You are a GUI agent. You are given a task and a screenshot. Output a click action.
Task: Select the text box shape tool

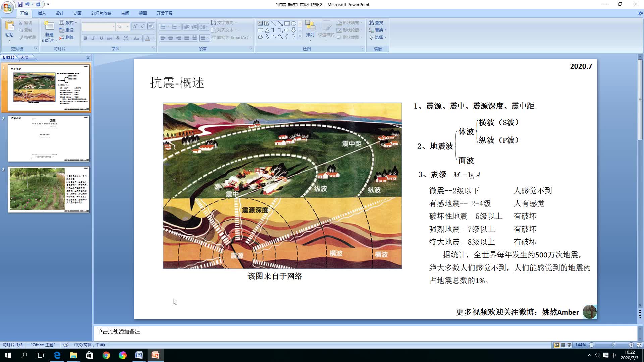tap(260, 23)
